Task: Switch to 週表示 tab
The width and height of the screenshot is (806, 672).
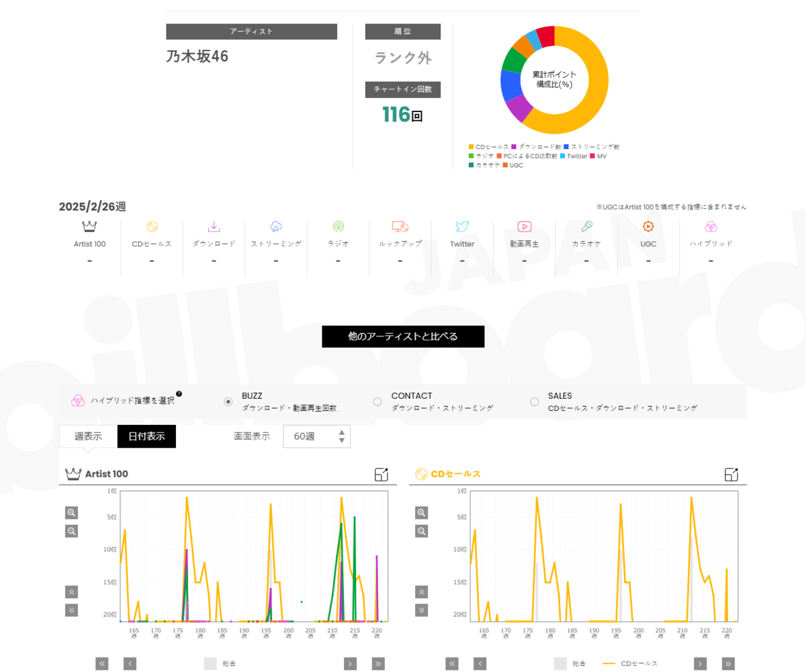Action: pyautogui.click(x=88, y=436)
